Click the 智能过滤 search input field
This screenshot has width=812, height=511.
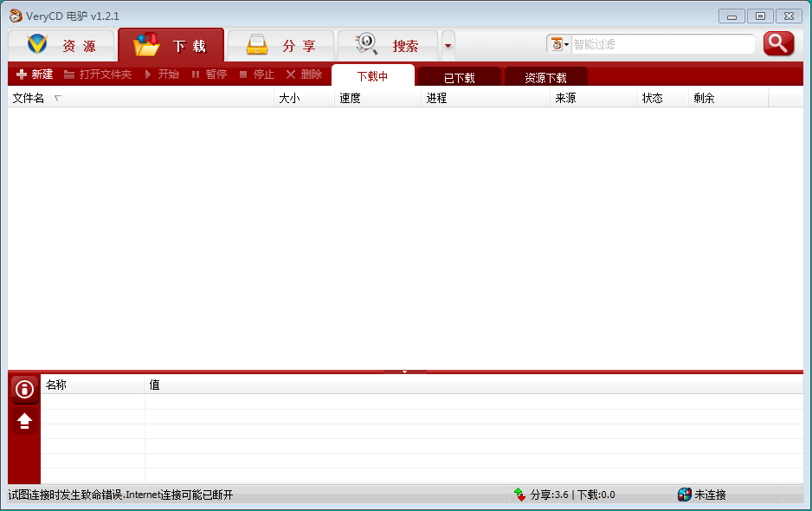pyautogui.click(x=661, y=44)
